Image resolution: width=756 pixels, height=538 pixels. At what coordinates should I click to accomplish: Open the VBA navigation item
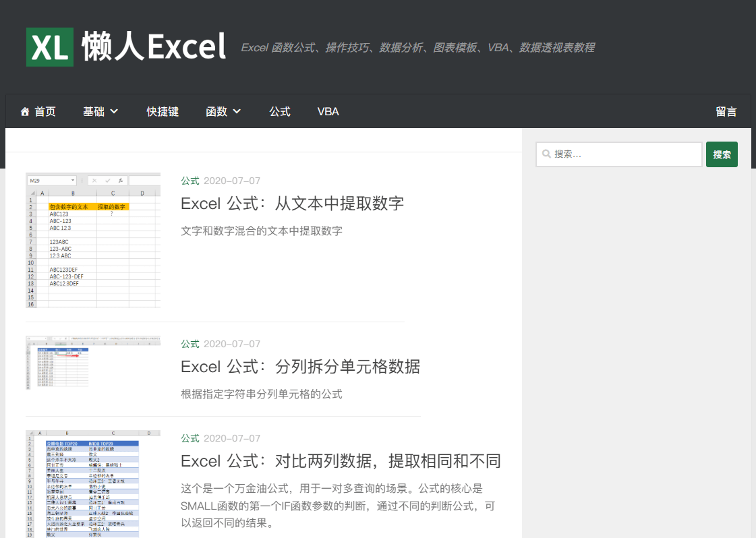tap(328, 112)
